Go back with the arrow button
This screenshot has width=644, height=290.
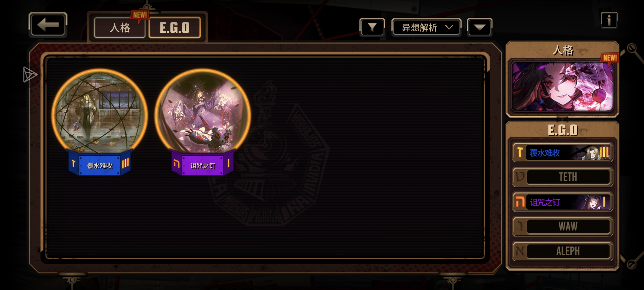pos(48,25)
